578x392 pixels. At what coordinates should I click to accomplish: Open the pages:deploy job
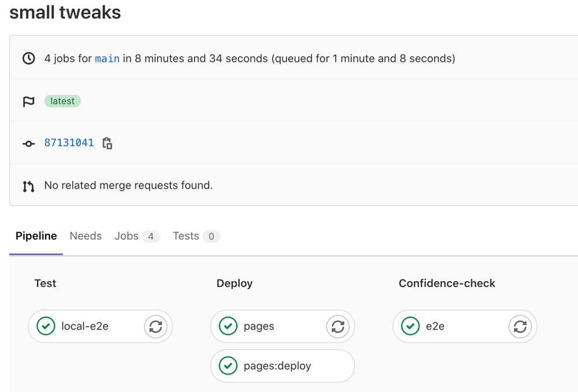[x=277, y=366]
